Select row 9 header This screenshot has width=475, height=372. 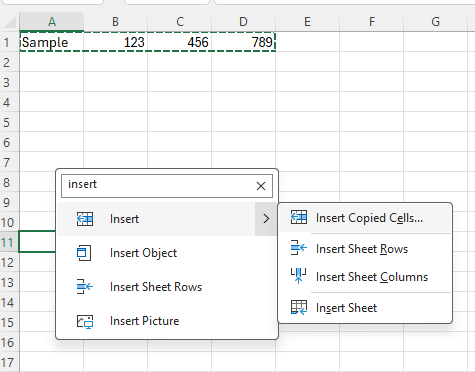point(9,202)
